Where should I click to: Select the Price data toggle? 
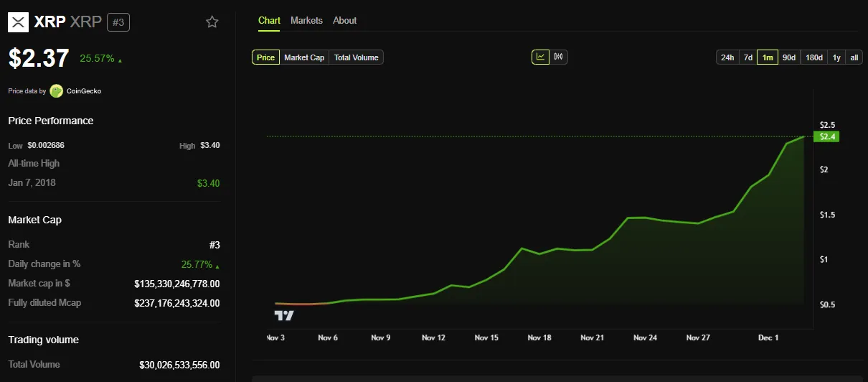pos(265,57)
